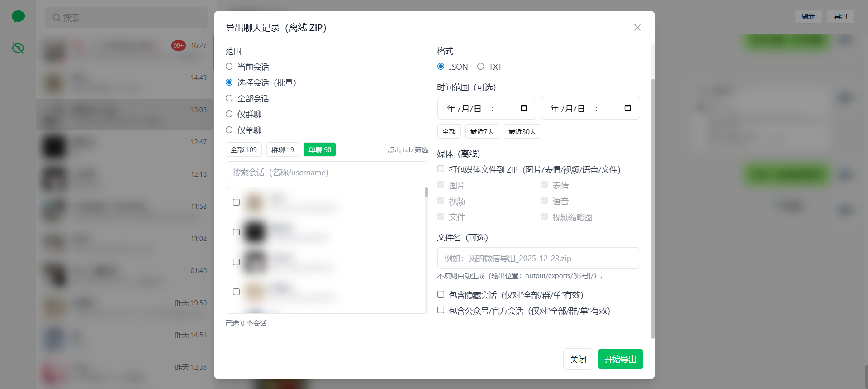The height and width of the screenshot is (389, 868).
Task: Check the 包含隐藏会话 option
Action: 441,294
